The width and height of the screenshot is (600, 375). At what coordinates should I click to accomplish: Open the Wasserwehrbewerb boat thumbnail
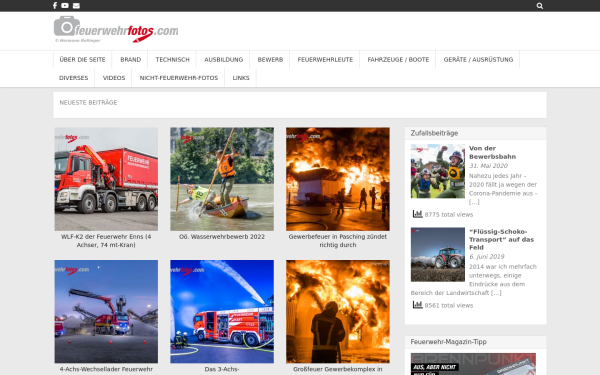click(222, 179)
